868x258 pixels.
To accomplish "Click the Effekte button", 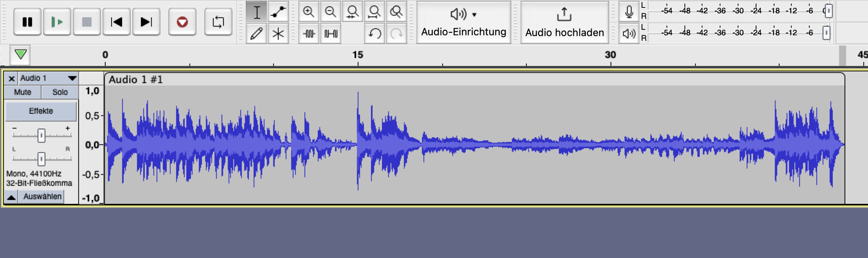I will click(41, 111).
